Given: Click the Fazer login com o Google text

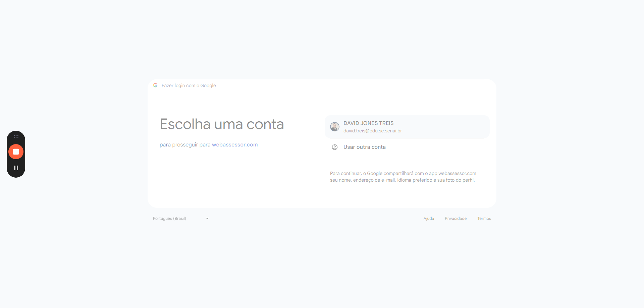Looking at the screenshot, I should point(189,85).
